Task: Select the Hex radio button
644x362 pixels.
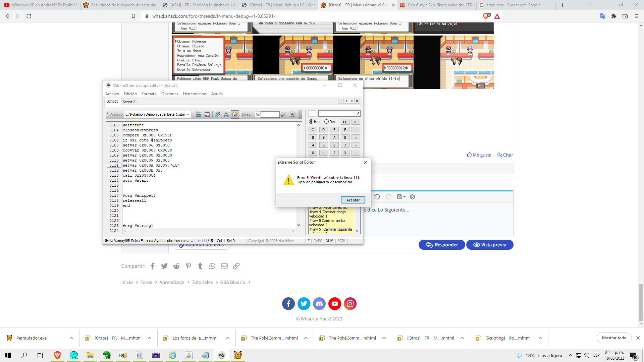Action: [311, 122]
